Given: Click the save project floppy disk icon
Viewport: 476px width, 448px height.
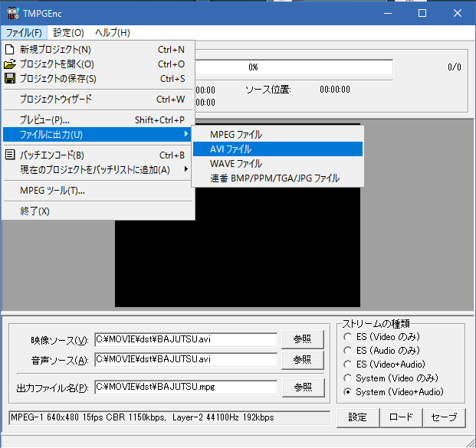Looking at the screenshot, I should tap(10, 79).
